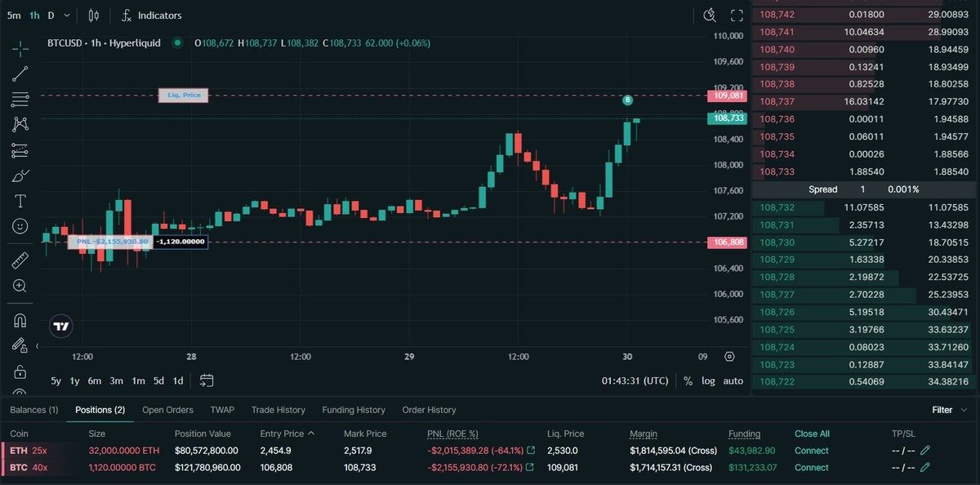This screenshot has height=485, width=980.
Task: Open the forecasting and measurement tools
Action: point(20,150)
